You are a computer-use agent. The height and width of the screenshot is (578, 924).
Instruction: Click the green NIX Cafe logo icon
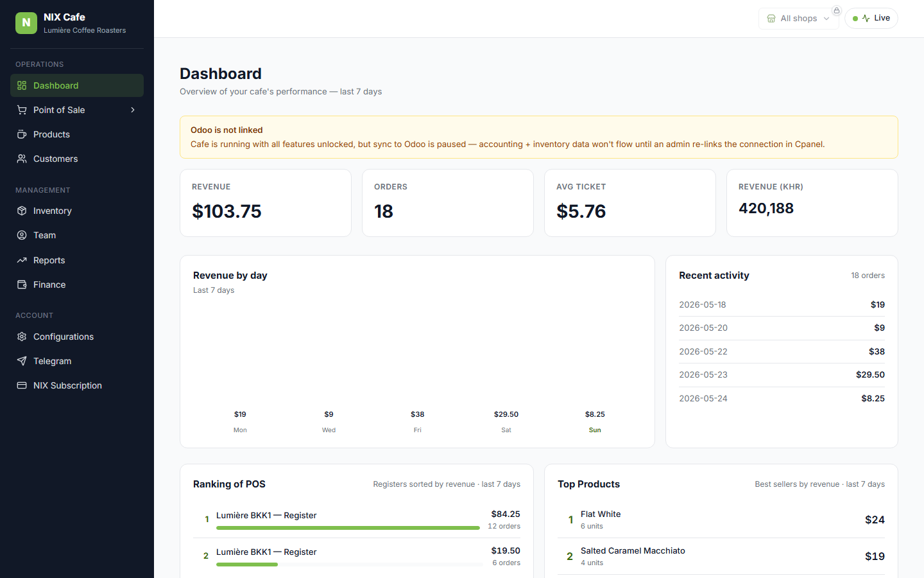[x=26, y=22]
